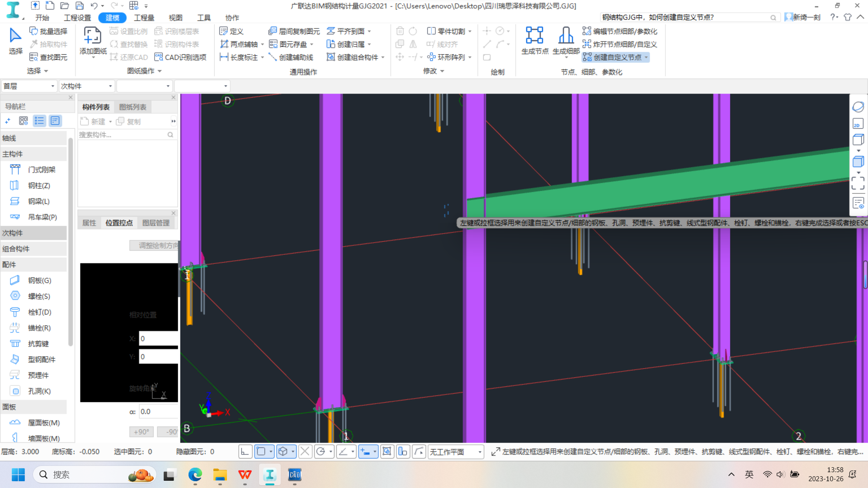This screenshot has width=868, height=488.
Task: Toggle detail view icon in navigation bar
Action: 55,121
